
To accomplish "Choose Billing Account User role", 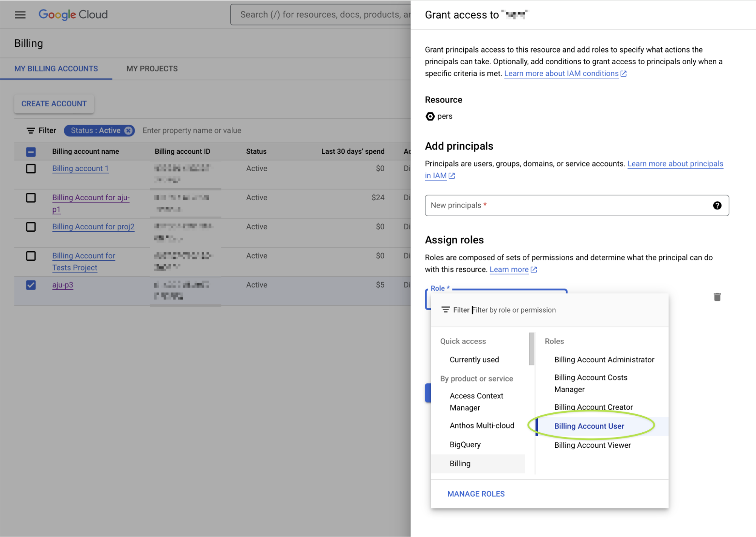I will point(602,426).
